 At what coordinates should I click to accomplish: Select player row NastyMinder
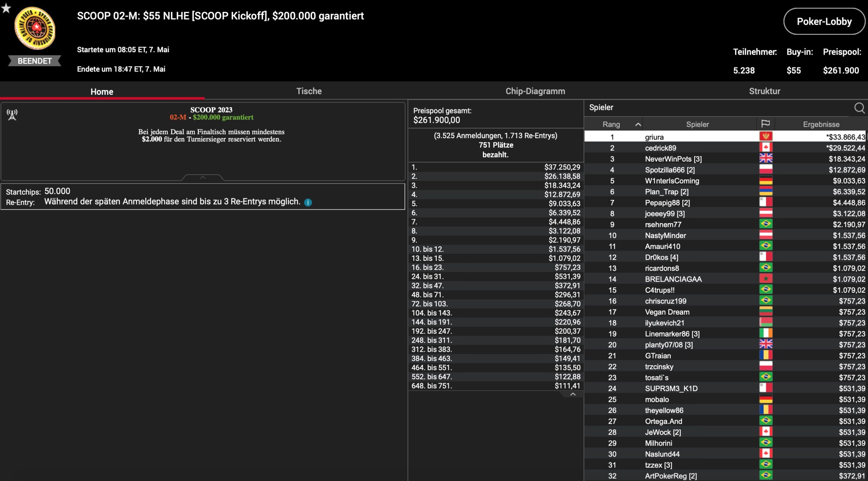pos(725,235)
